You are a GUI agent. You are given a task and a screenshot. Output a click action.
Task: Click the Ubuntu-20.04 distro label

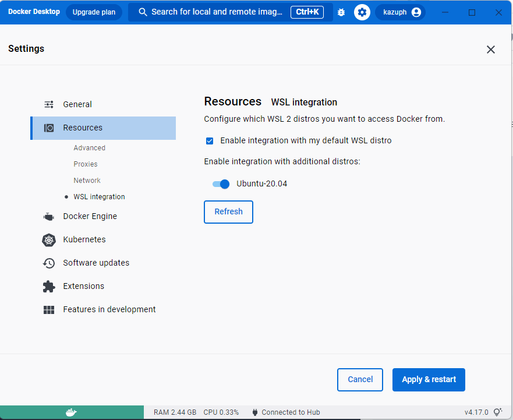pos(261,183)
